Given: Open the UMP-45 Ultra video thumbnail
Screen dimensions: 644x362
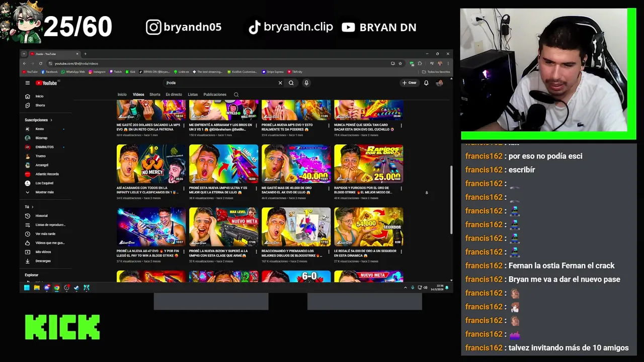Looking at the screenshot, I should coord(223,164).
